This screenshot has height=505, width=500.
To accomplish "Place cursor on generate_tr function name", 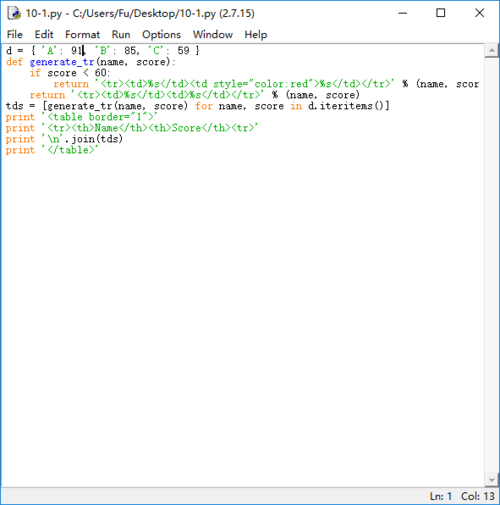I will tap(62, 62).
